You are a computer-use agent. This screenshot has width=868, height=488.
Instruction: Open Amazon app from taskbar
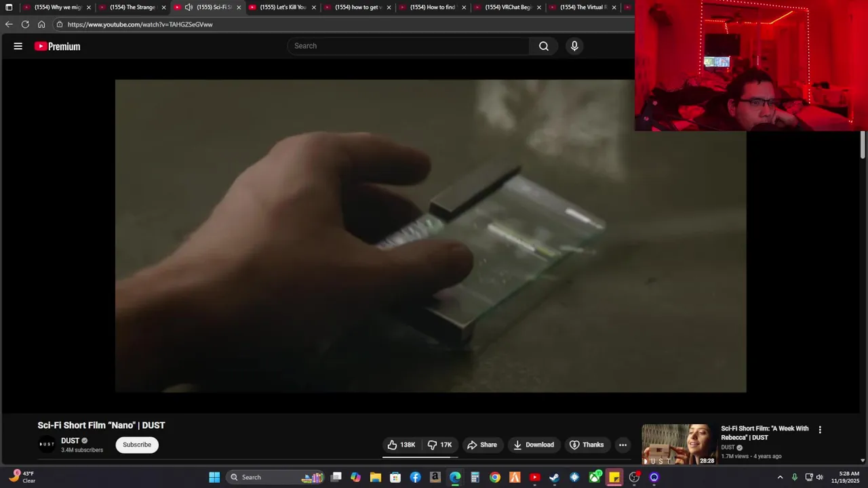click(435, 477)
